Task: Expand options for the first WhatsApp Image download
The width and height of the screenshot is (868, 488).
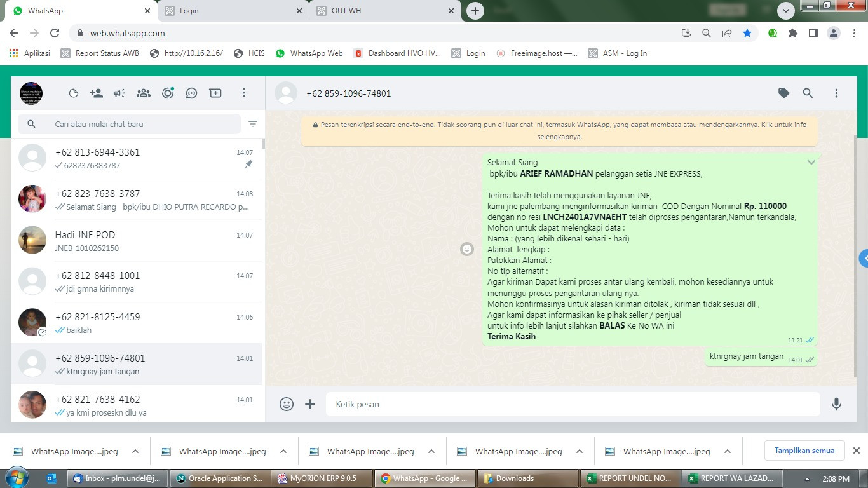Action: 135,452
